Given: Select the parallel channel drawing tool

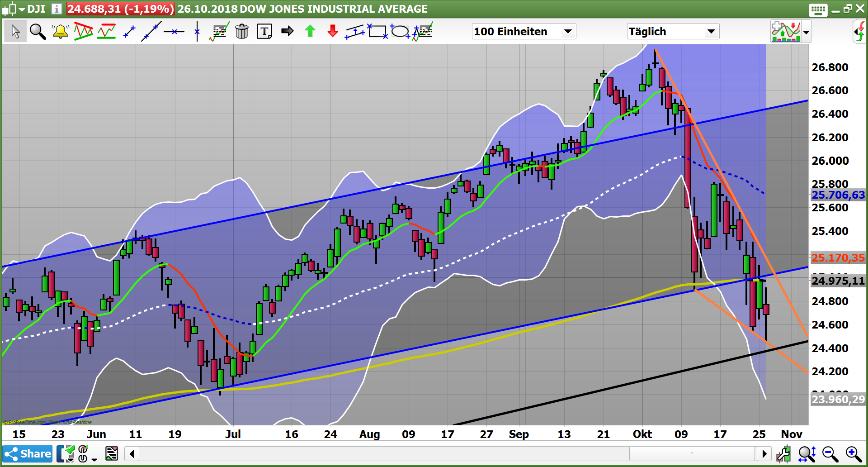Looking at the screenshot, I should click(355, 31).
